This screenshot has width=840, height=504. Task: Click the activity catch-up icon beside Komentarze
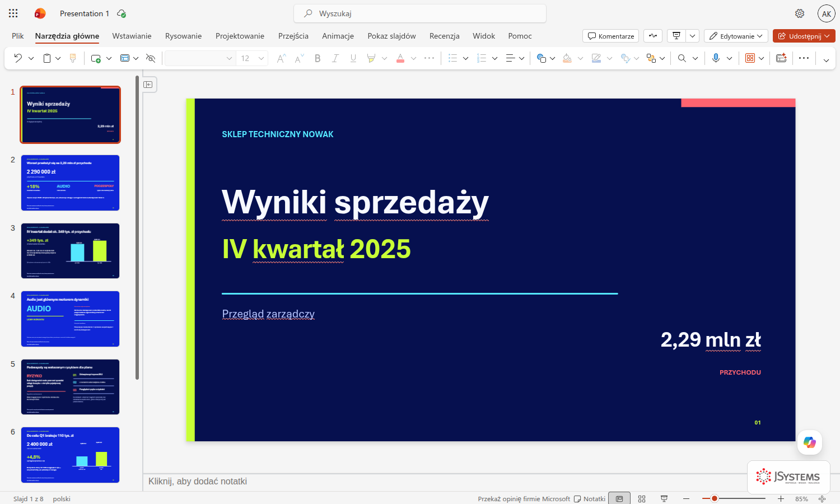653,36
